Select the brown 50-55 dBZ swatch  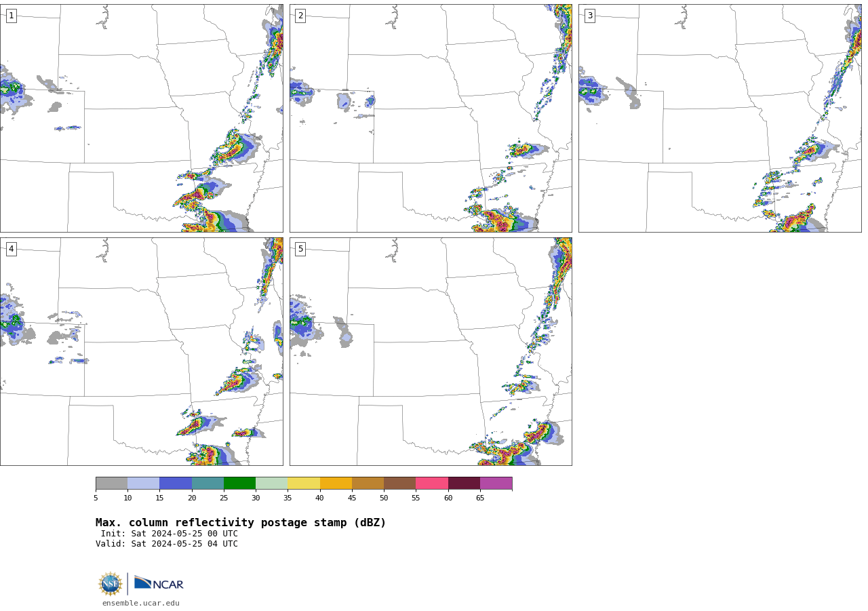(400, 483)
